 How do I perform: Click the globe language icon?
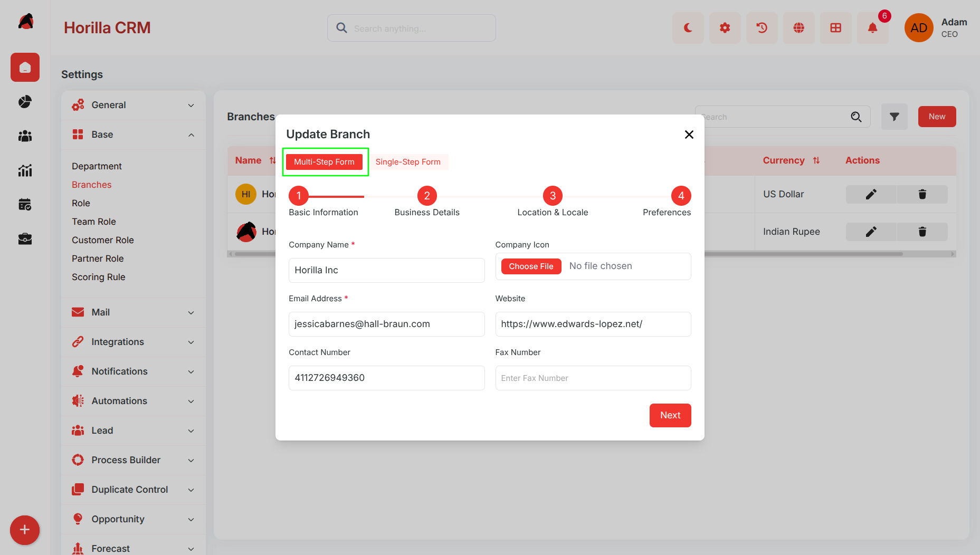(x=798, y=28)
